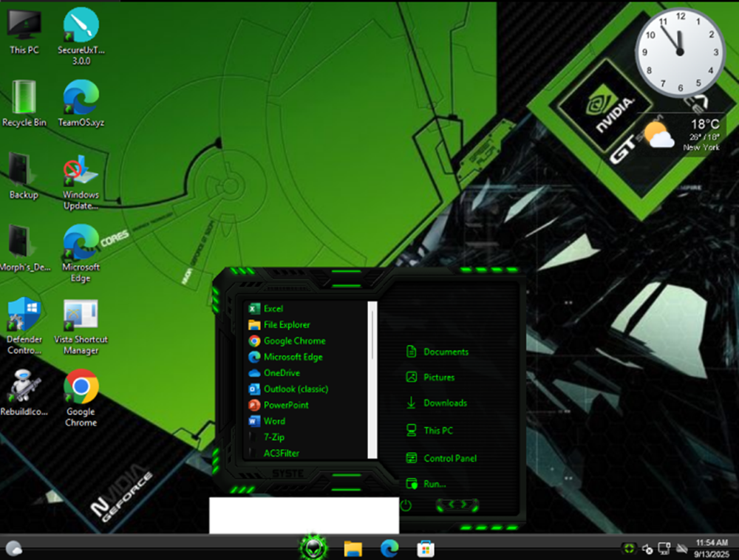This screenshot has width=739, height=560.
Task: Open Outlook (classic) in the start menu
Action: (x=295, y=389)
